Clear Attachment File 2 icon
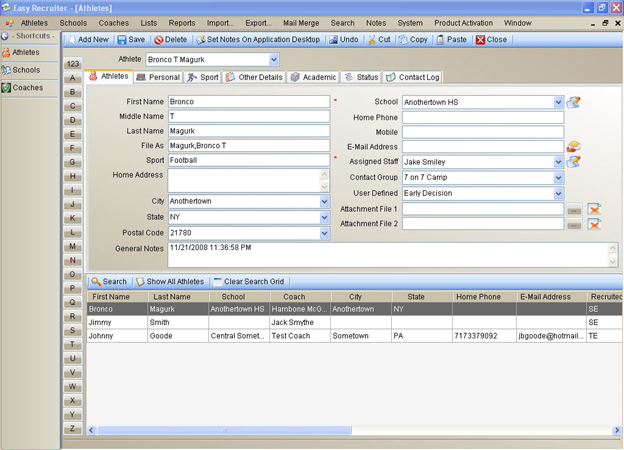Screen dimensions: 624x450 (x=594, y=224)
